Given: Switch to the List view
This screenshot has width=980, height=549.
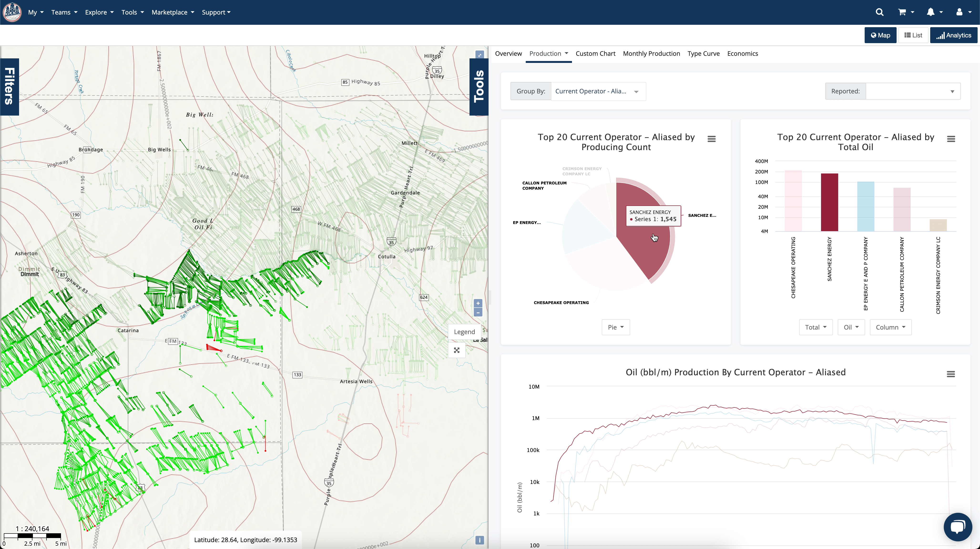Looking at the screenshot, I should tap(913, 35).
